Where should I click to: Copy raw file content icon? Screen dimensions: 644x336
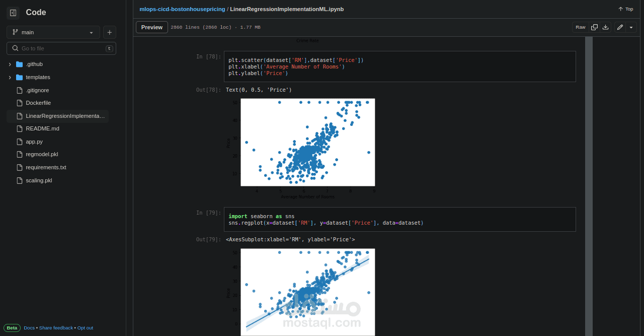(x=594, y=27)
